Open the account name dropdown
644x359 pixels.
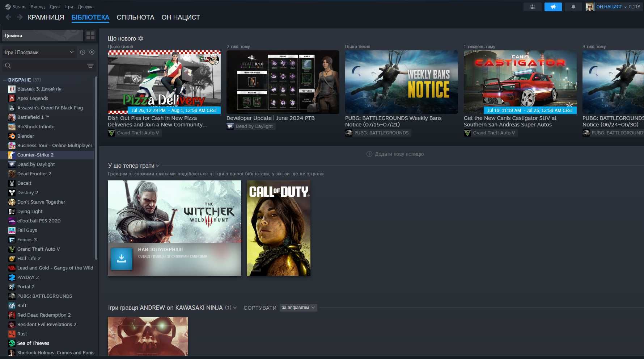click(x=611, y=7)
